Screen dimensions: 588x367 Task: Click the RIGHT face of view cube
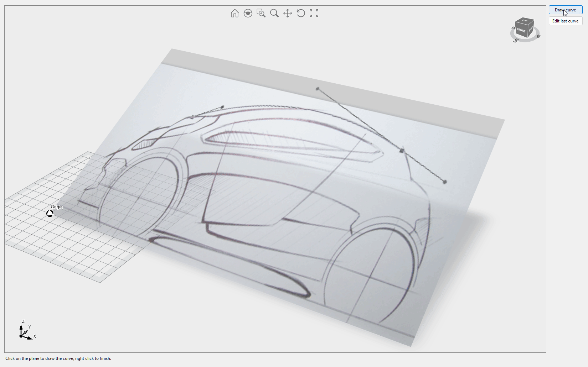click(531, 29)
